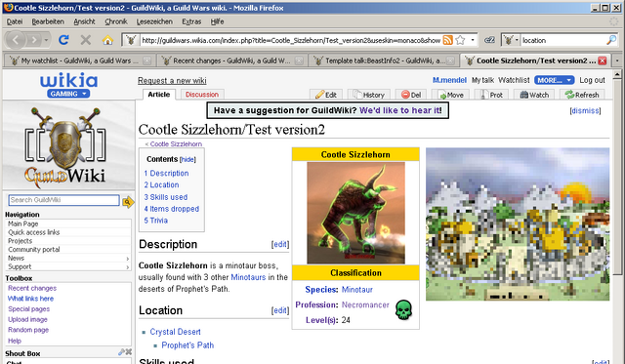Open the M.mendel user page link
Image resolution: width=625 pixels, height=364 pixels.
point(449,80)
